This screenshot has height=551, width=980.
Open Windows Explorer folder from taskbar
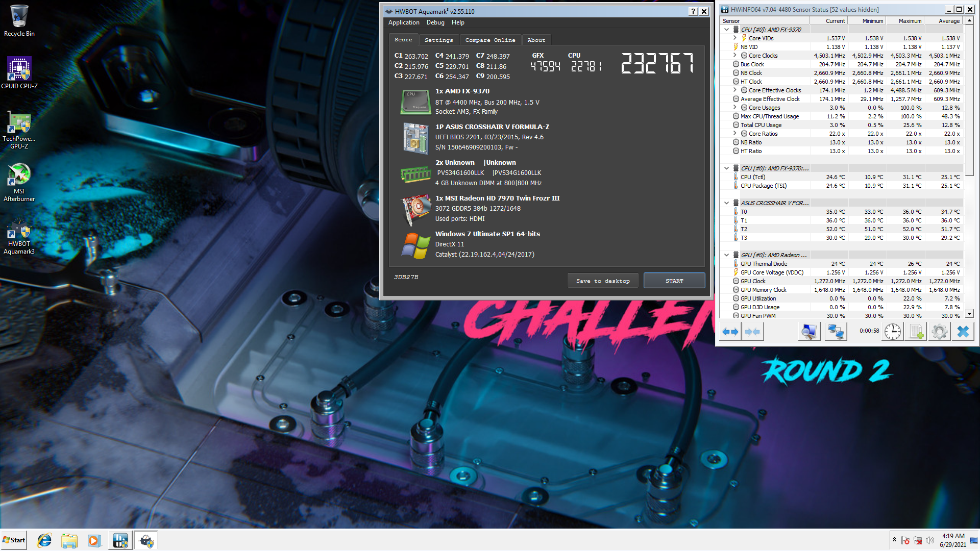click(69, 540)
